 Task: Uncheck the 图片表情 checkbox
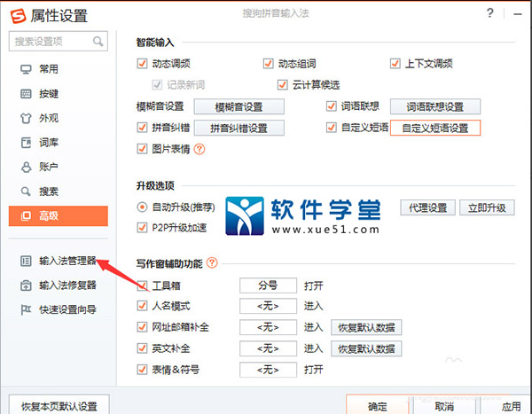pos(142,149)
